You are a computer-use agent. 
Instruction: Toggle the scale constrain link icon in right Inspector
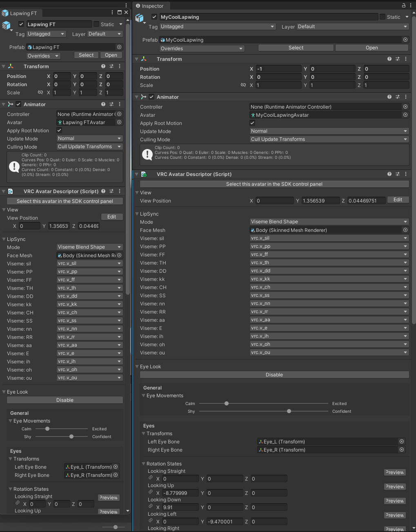pos(243,85)
